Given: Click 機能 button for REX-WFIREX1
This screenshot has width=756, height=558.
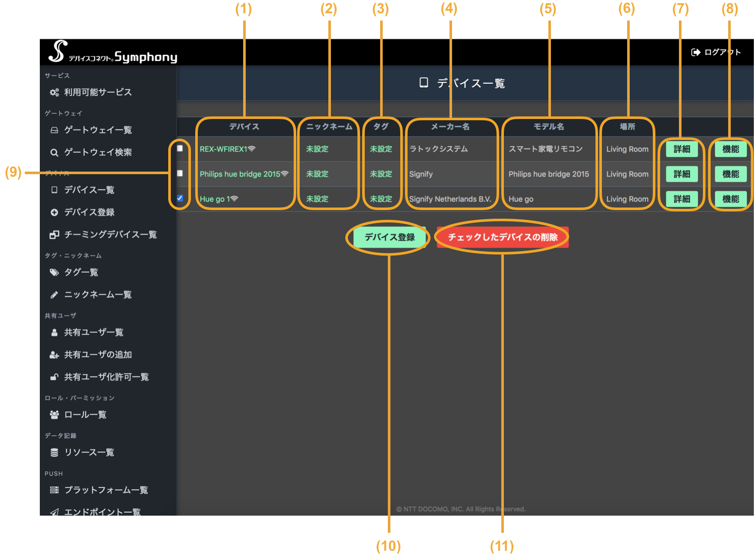Looking at the screenshot, I should [x=731, y=149].
